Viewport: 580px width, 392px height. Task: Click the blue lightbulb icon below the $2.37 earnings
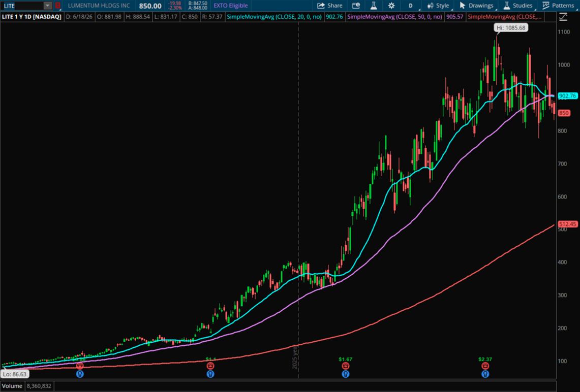(485, 374)
